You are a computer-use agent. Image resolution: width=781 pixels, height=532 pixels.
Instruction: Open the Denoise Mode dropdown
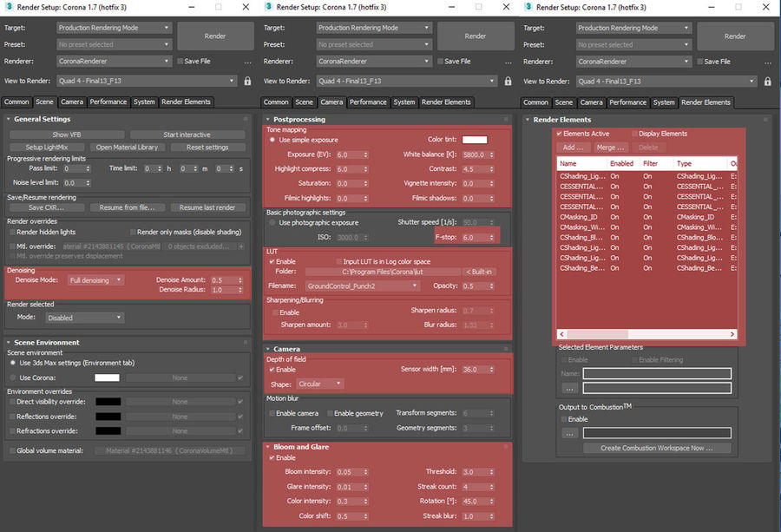click(x=95, y=280)
